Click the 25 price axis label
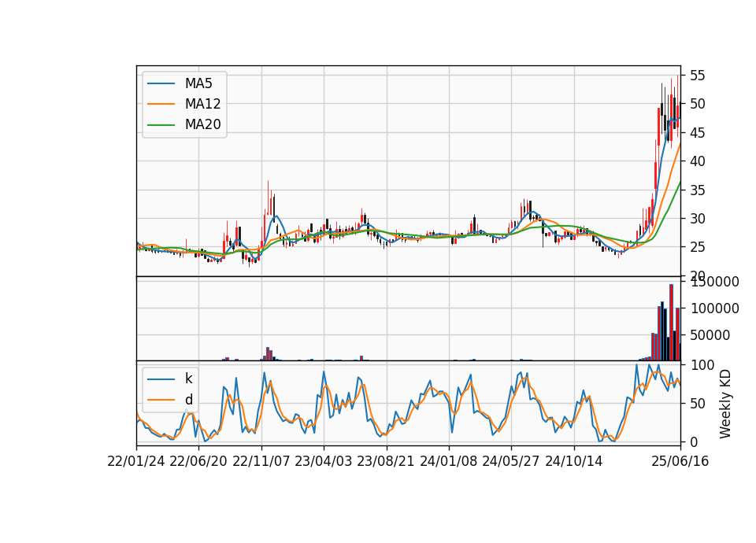 (x=698, y=247)
